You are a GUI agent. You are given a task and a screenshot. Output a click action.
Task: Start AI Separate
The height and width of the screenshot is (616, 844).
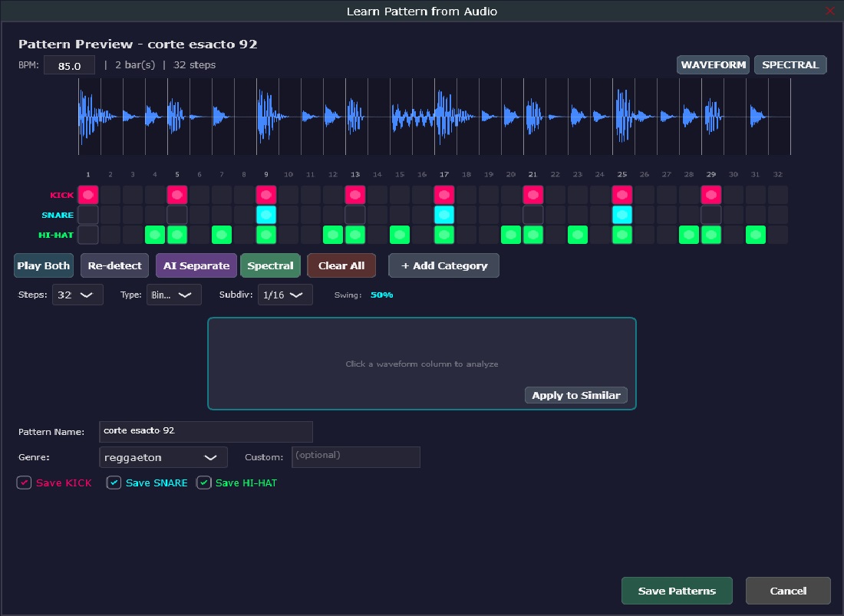(x=196, y=265)
